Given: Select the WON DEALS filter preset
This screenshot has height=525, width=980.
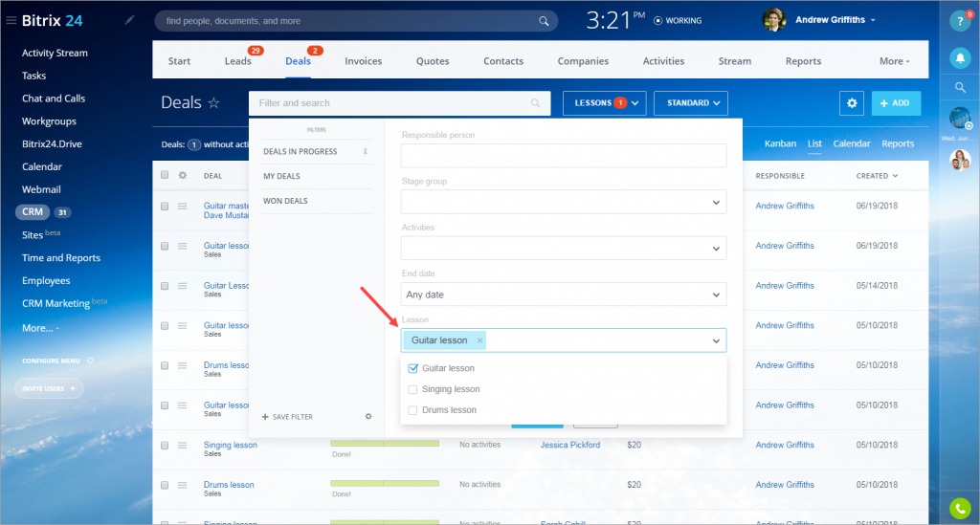Looking at the screenshot, I should tap(285, 201).
